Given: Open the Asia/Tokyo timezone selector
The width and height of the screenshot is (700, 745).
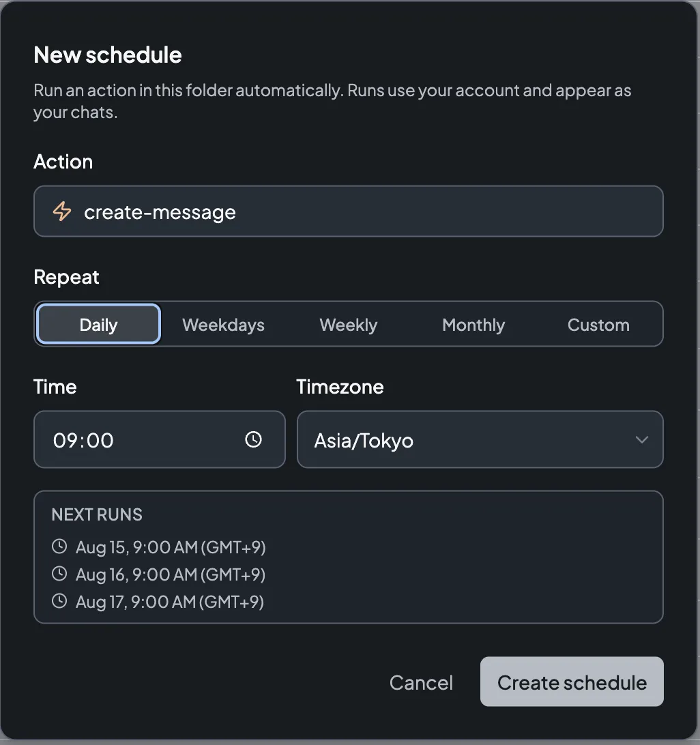Looking at the screenshot, I should [x=480, y=439].
